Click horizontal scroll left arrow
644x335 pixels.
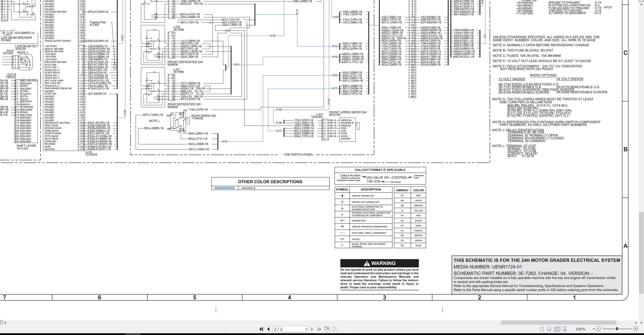click(5, 323)
